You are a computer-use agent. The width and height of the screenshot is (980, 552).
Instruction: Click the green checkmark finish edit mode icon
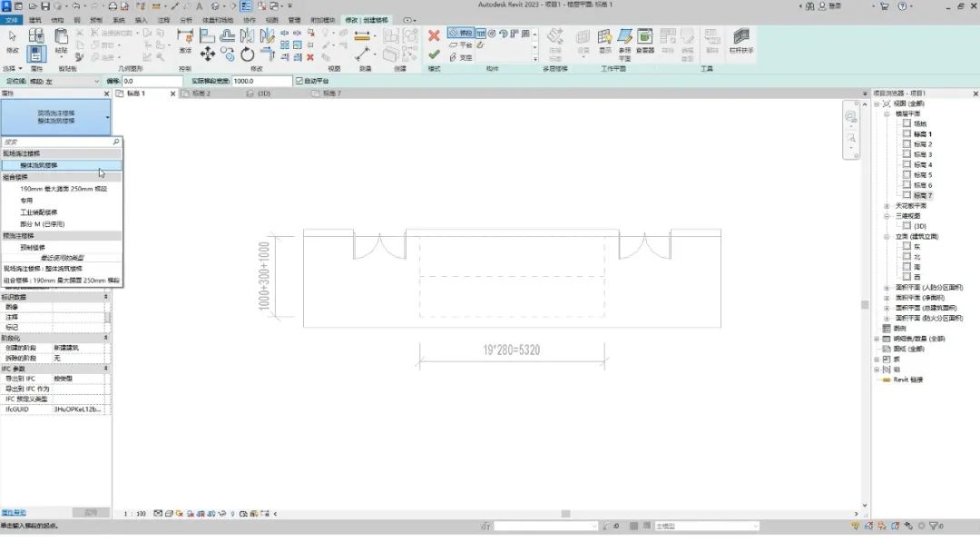click(434, 55)
